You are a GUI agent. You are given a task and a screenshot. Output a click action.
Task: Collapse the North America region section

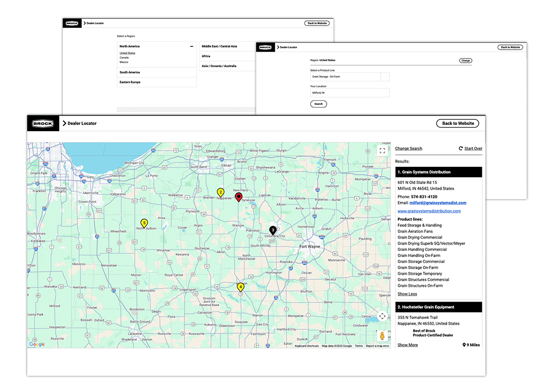pos(192,47)
